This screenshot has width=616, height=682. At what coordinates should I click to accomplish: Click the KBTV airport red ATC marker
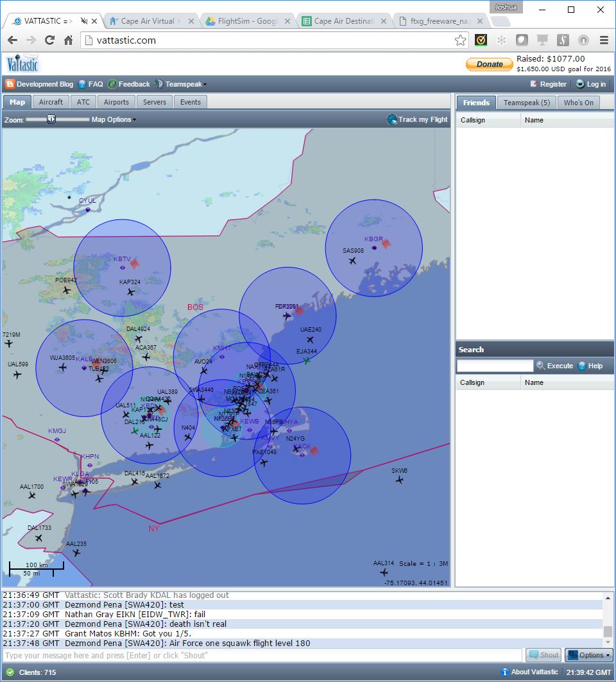pos(135,262)
